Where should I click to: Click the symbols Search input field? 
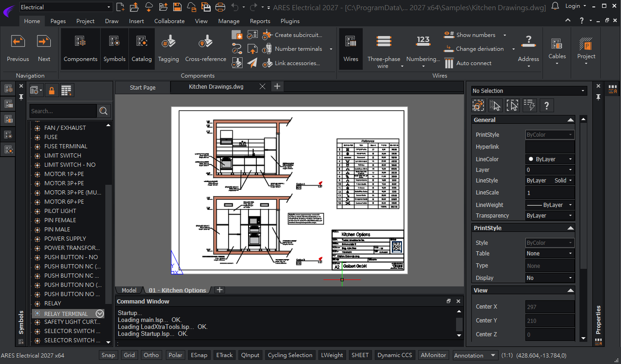pos(63,111)
